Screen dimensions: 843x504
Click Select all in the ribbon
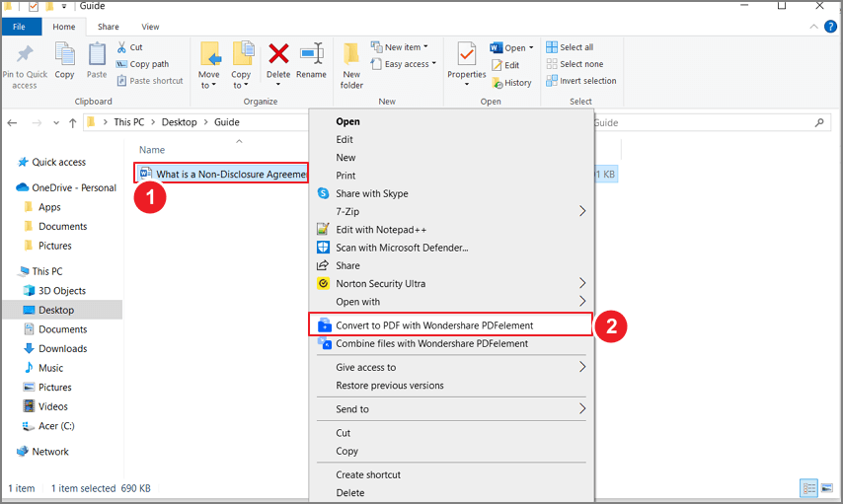tap(570, 47)
